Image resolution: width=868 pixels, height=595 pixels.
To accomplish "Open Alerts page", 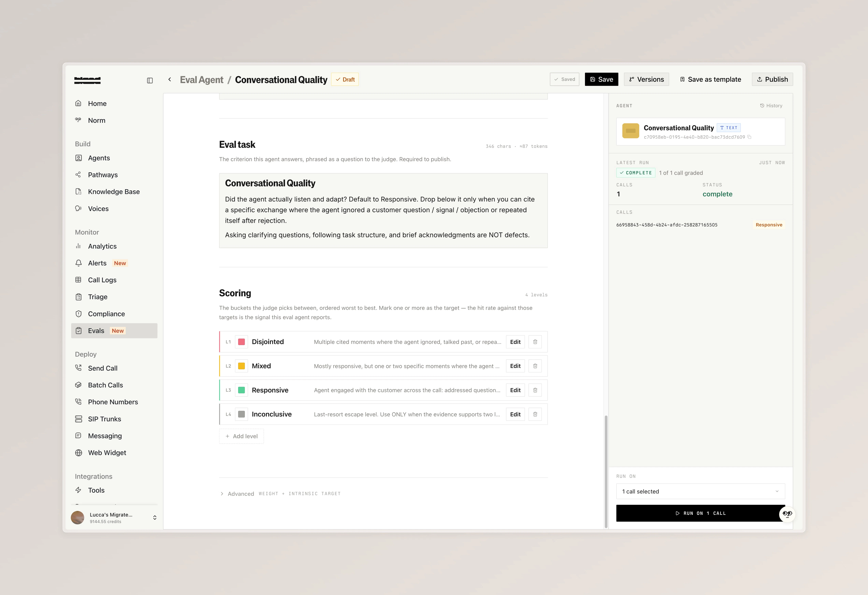I will pos(114,263).
